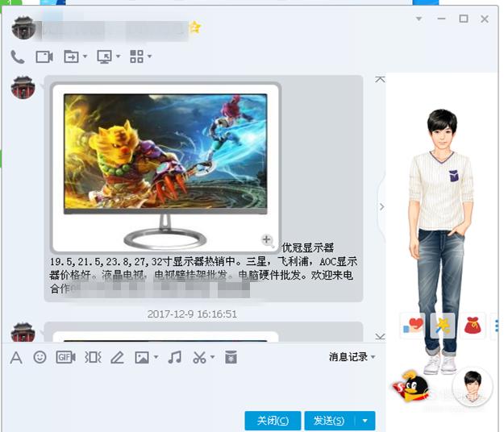Click the QQ show boy character figure
Viewport: 504px width, 432px height.
tap(441, 241)
